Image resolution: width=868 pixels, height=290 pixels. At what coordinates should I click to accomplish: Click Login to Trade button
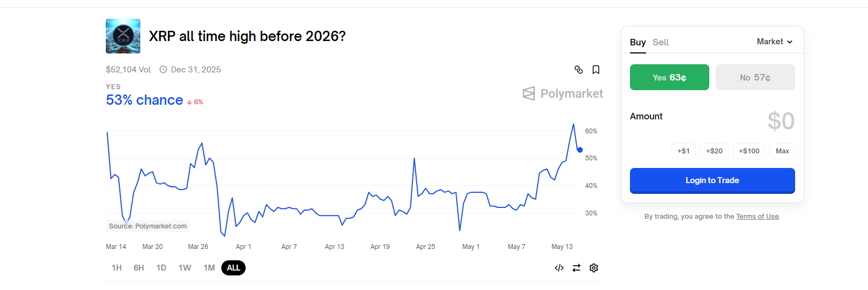[713, 180]
